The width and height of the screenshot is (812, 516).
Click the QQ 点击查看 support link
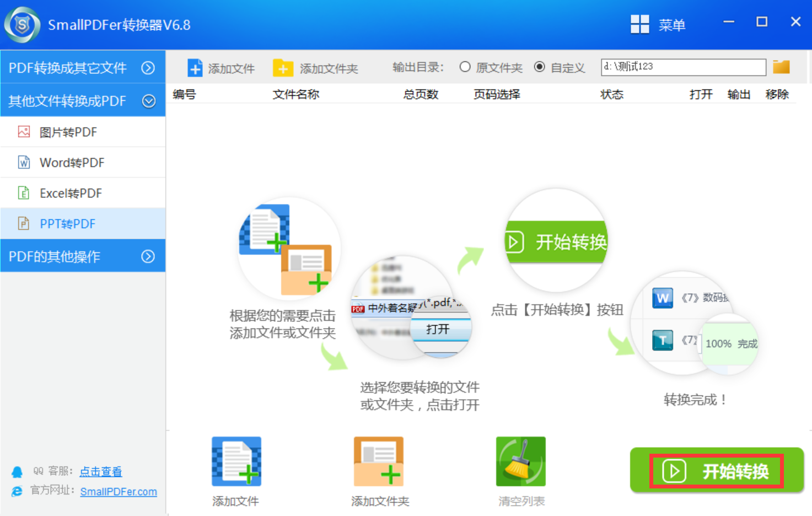101,471
